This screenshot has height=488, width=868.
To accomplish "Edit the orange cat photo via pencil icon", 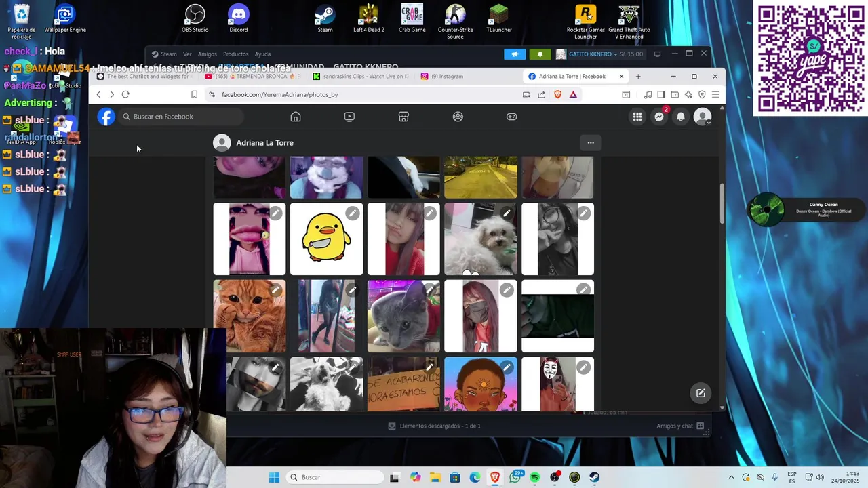I will pos(275,290).
